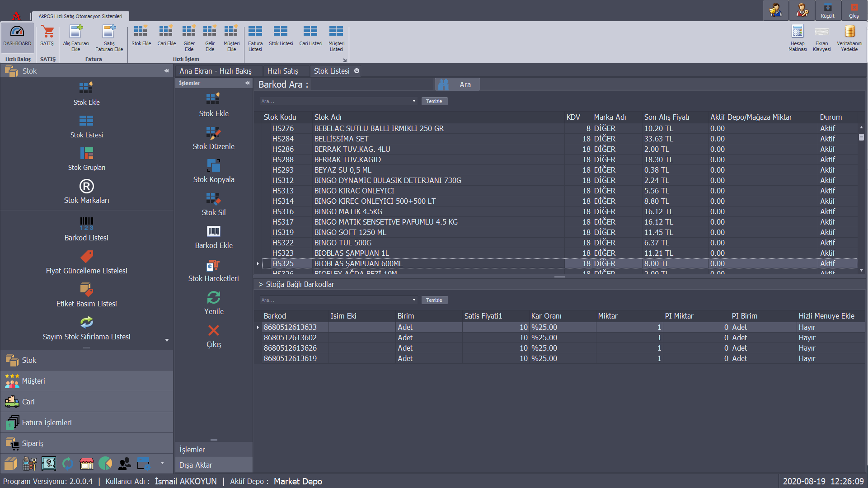Screen dimensions: 868x488
Task: Switch to the Hızlı Satış tab
Action: [x=283, y=71]
